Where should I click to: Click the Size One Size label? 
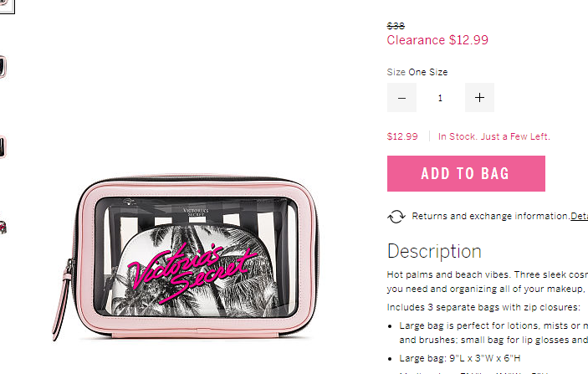click(x=417, y=72)
